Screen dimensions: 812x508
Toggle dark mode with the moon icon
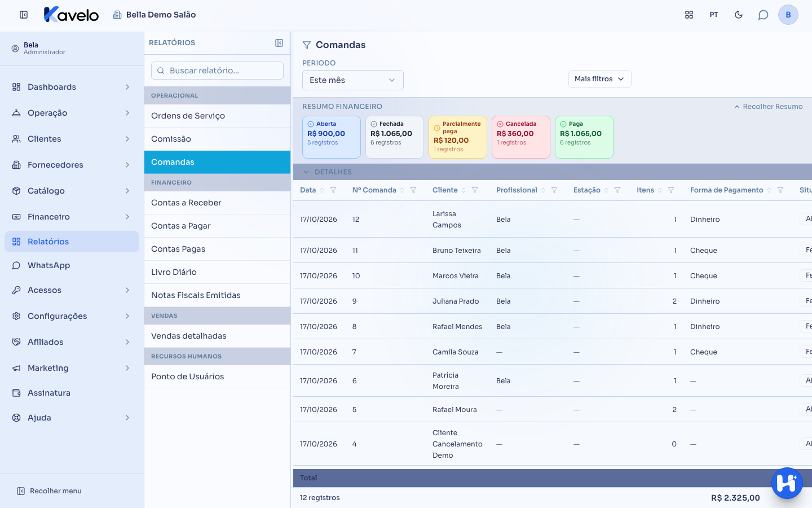click(739, 15)
